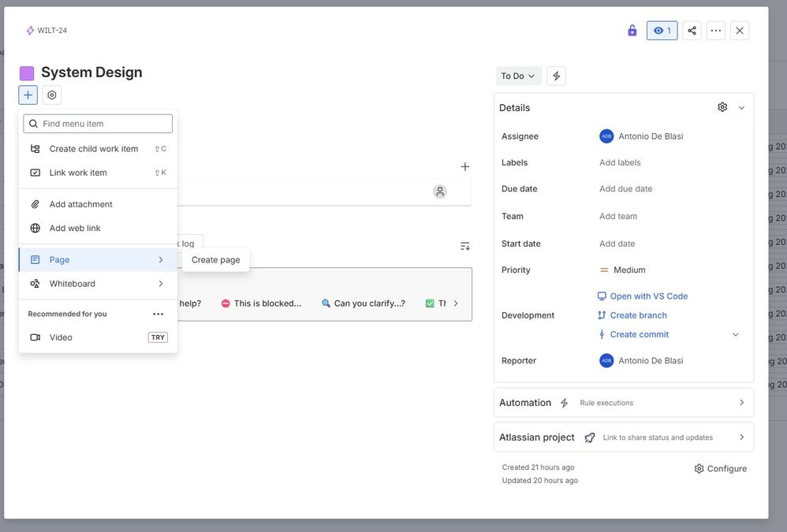Click the lock restriction icon
The height and width of the screenshot is (532, 787).
[632, 31]
